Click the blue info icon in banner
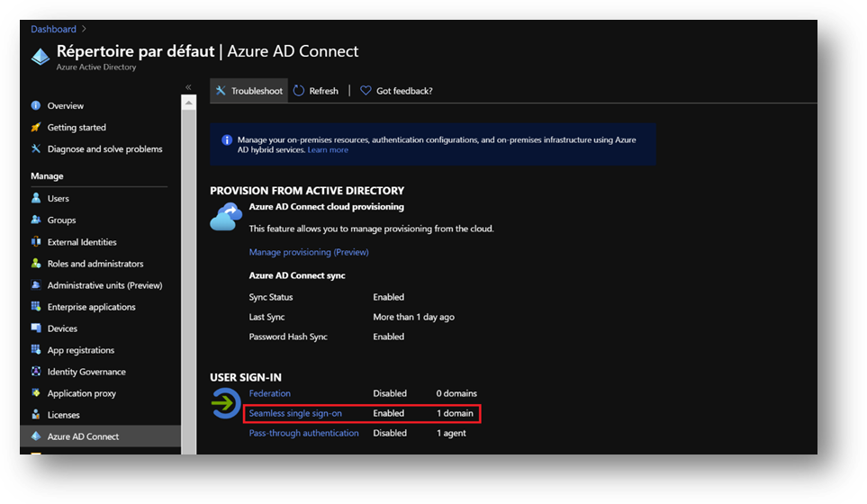 (227, 139)
